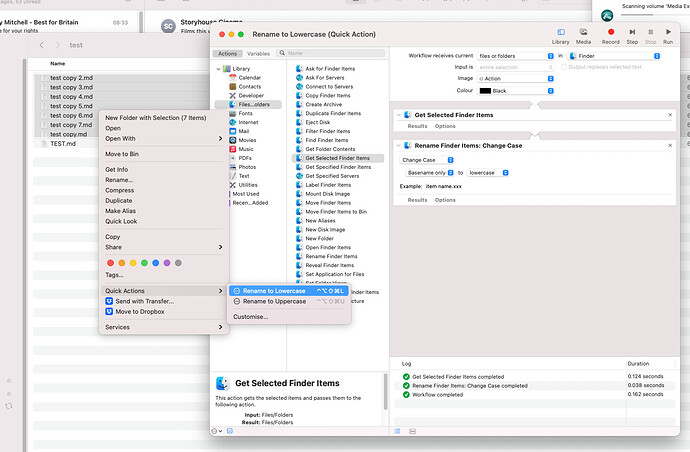
Task: Select Rename to Uppercase quick action
Action: [289, 301]
